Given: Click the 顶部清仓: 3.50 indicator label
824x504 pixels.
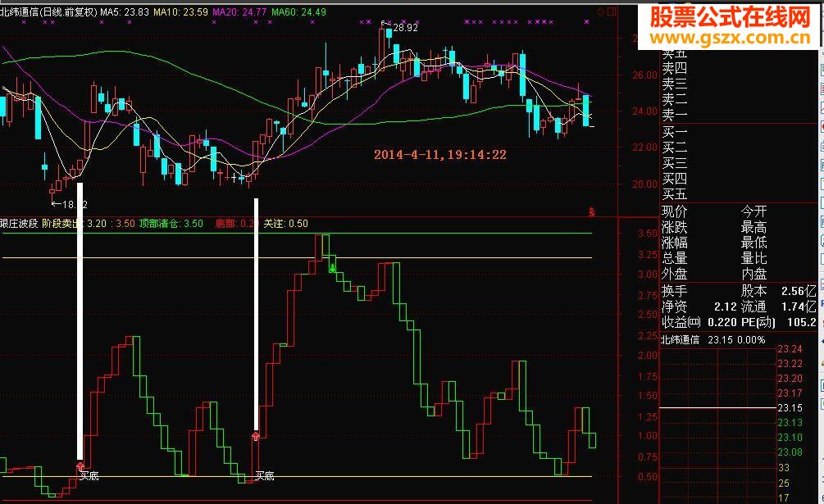Looking at the screenshot, I should (x=171, y=224).
